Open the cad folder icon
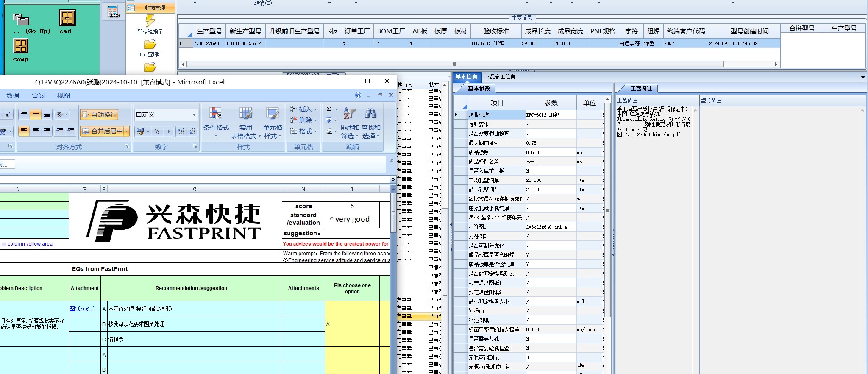868x374 pixels. coord(67,18)
